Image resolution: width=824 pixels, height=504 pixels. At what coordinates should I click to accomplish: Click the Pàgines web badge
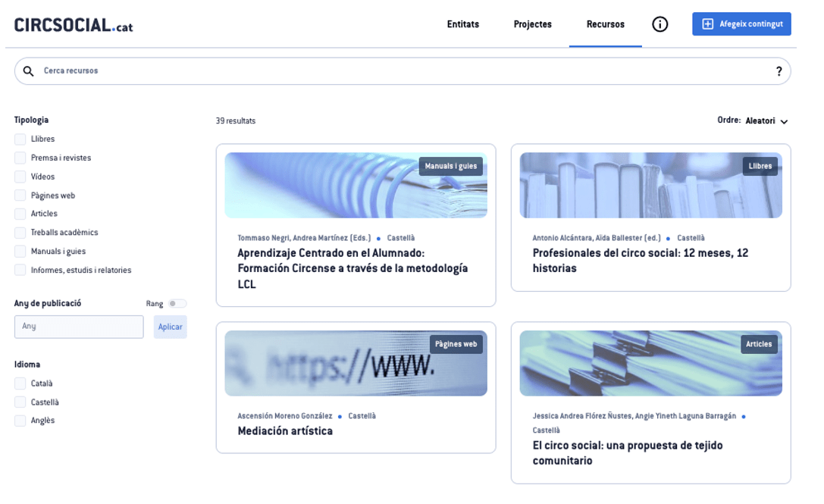coord(456,344)
